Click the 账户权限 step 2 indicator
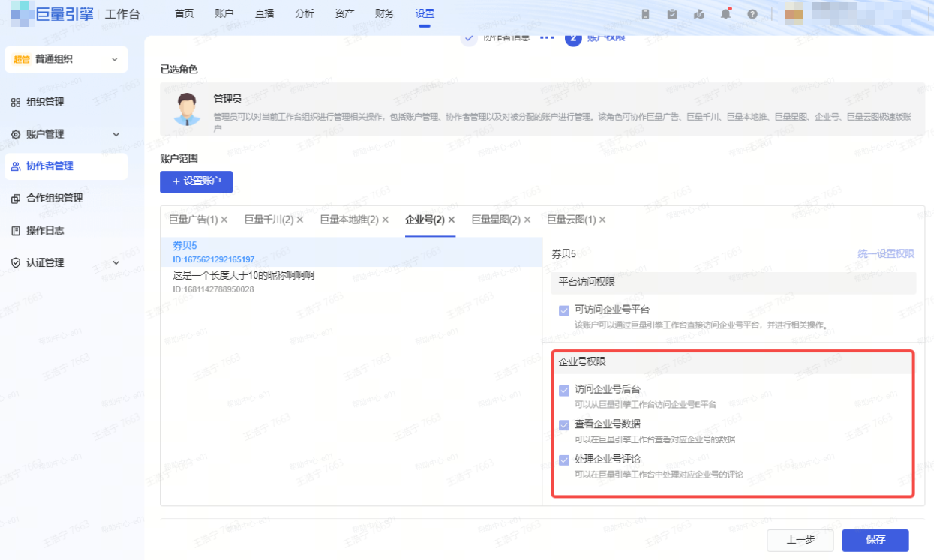Screen dimensions: 934x560 point(595,37)
